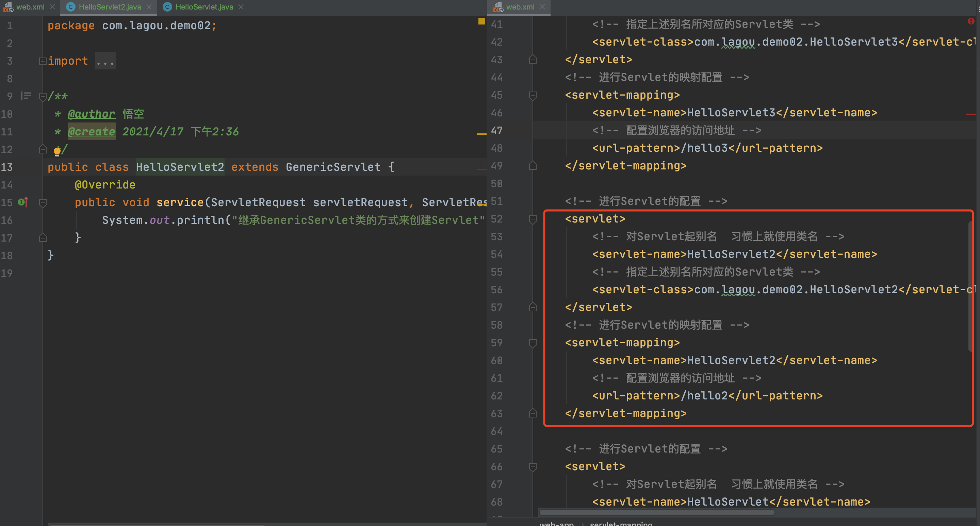
Task: Click the horizontal scrollbar of right editor
Action: [x=657, y=512]
